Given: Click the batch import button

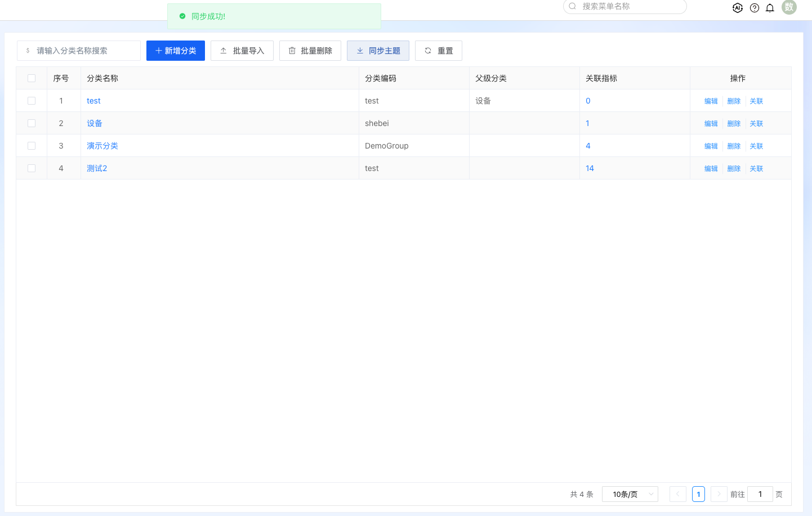Looking at the screenshot, I should point(242,51).
